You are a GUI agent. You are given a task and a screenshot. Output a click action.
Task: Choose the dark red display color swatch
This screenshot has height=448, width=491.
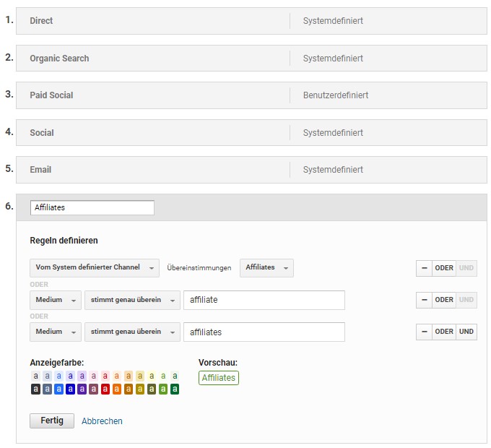105,389
